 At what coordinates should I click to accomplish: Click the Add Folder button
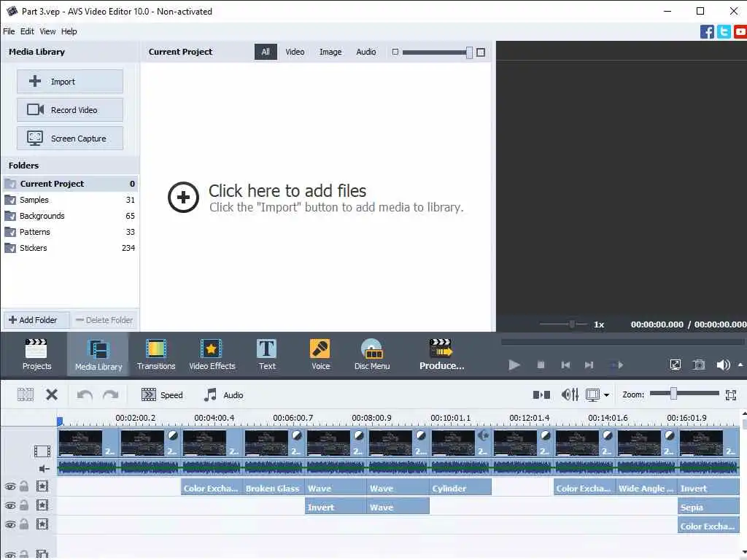click(36, 320)
